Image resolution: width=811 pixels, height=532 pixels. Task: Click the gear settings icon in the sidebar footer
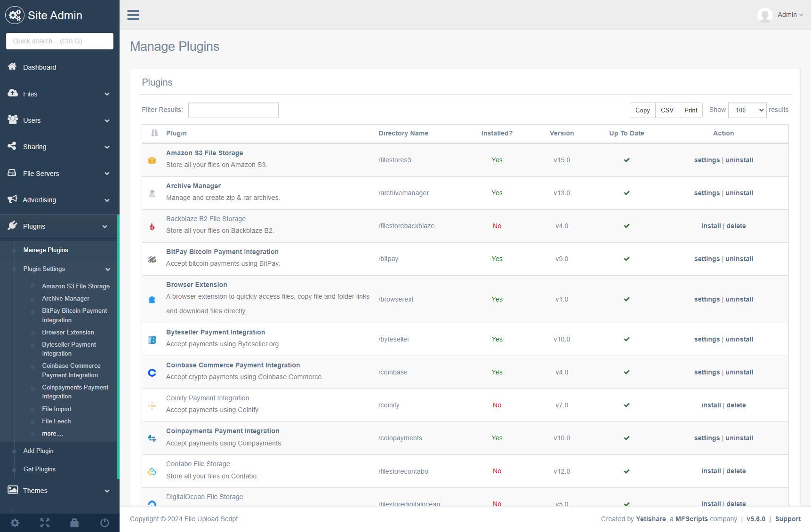point(15,523)
